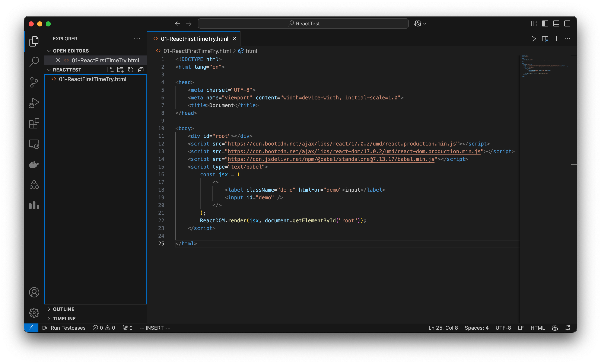Image resolution: width=601 pixels, height=364 pixels.
Task: Run the current file with the play button
Action: click(534, 39)
